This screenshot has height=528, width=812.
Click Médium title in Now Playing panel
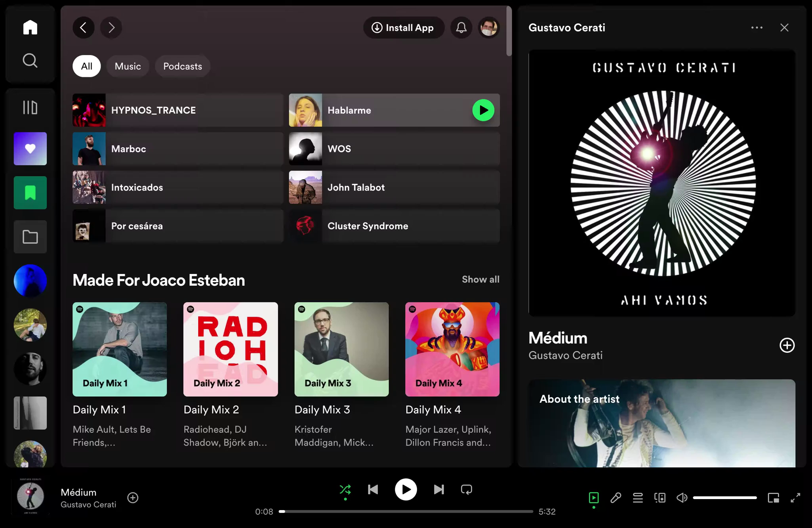(558, 338)
